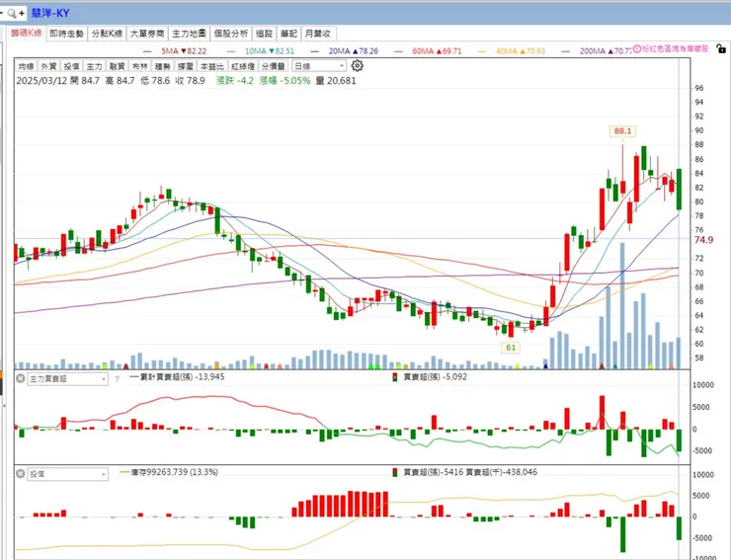This screenshot has width=731, height=560.
Task: Close the 投信 indicator panel
Action: pyautogui.click(x=21, y=474)
